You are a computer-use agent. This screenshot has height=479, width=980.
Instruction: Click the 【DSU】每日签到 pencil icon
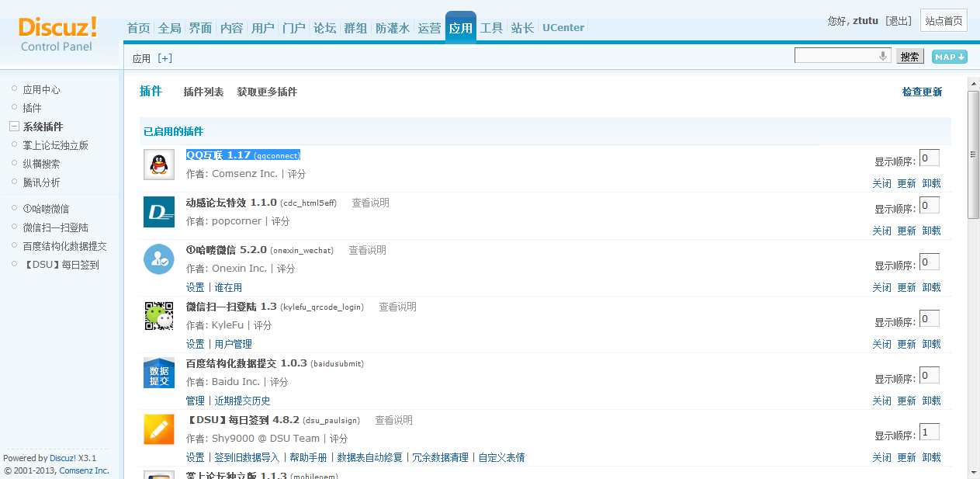[x=159, y=429]
